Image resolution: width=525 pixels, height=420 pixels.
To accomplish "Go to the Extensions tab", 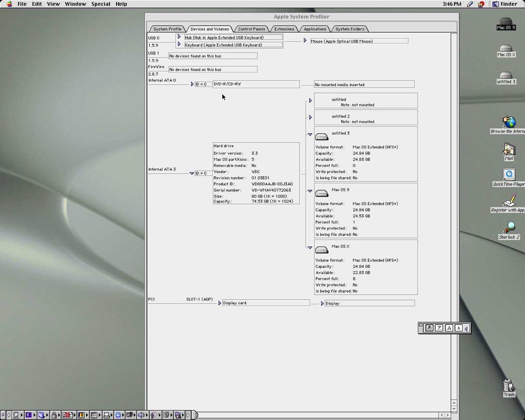I will pyautogui.click(x=284, y=29).
